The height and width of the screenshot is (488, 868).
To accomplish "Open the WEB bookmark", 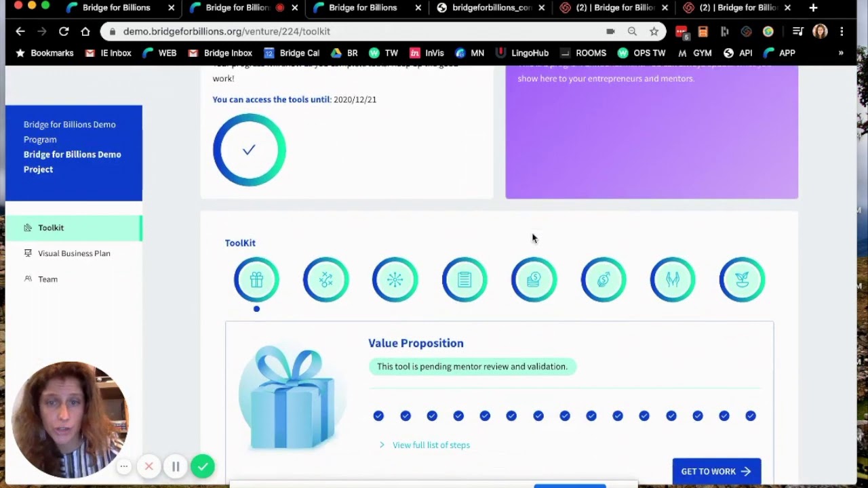I will (x=160, y=53).
